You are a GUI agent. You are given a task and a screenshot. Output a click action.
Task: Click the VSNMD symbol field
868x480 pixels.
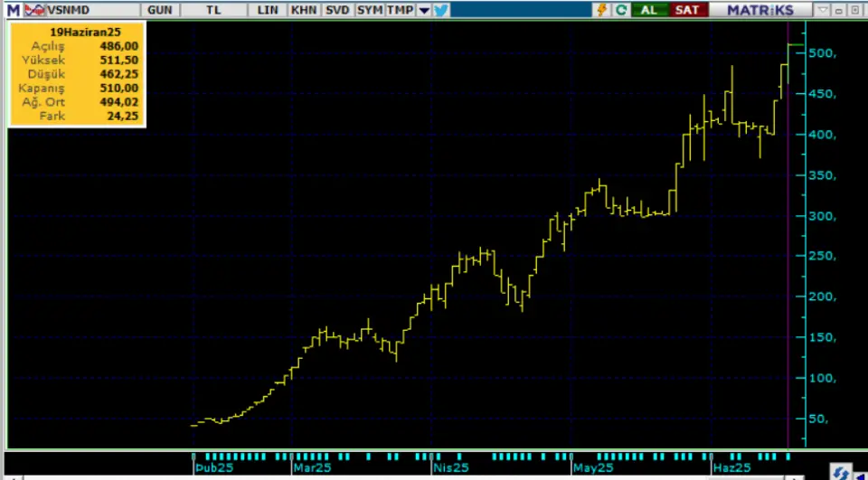[92, 10]
